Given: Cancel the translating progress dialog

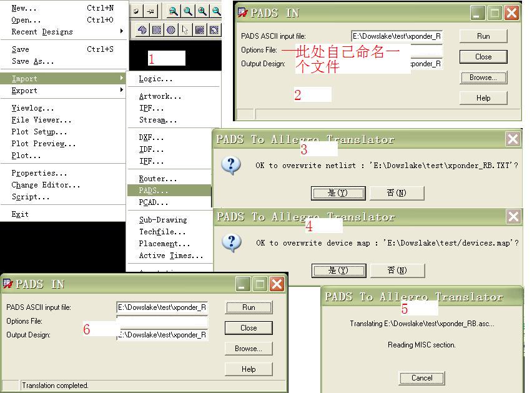Looking at the screenshot, I should coord(421,378).
